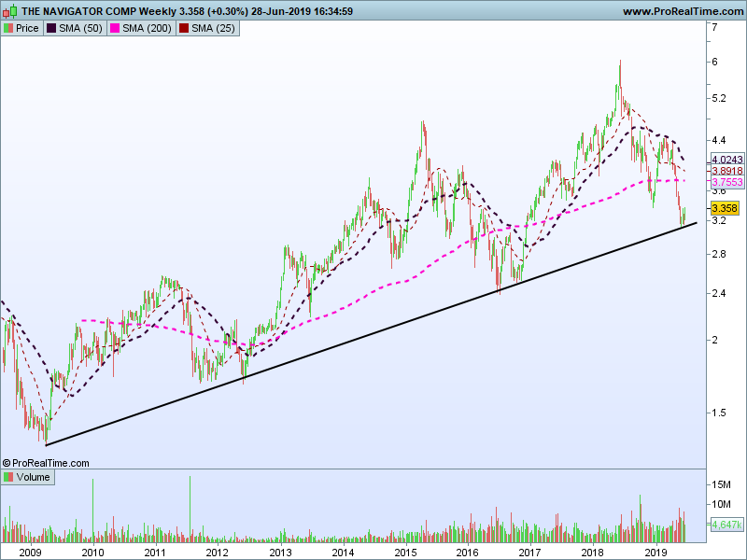Image resolution: width=747 pixels, height=560 pixels.
Task: Click the 10M volume scale label
Action: click(x=721, y=504)
